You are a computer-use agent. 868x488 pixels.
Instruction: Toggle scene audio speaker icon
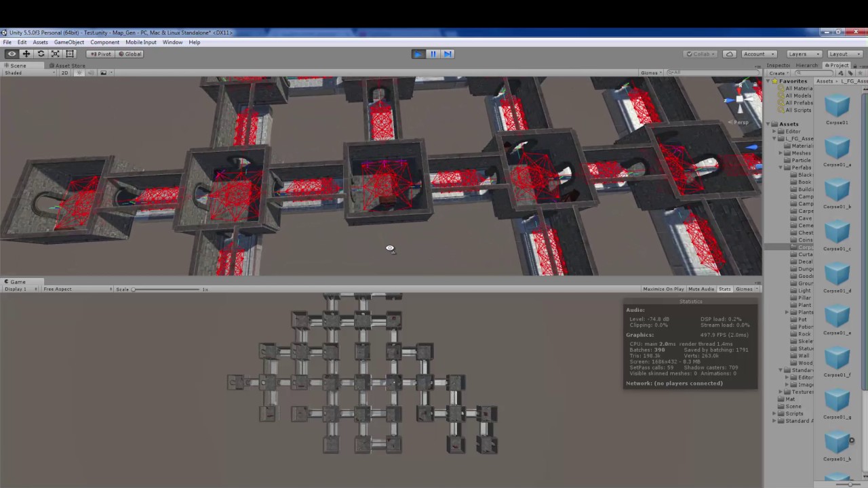(92, 73)
